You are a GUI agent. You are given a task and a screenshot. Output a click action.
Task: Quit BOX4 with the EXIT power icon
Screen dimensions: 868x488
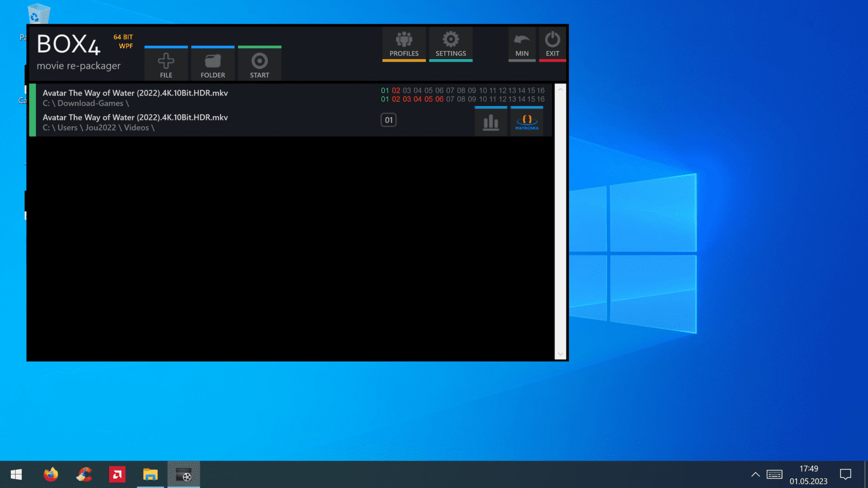(552, 44)
